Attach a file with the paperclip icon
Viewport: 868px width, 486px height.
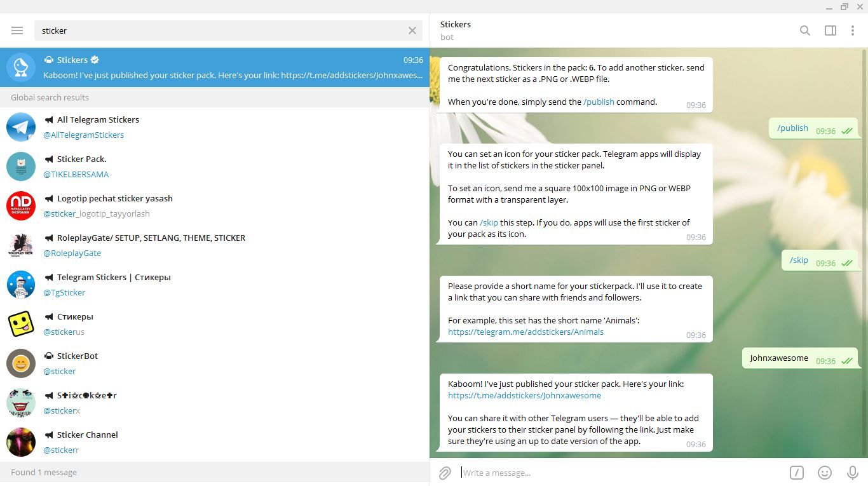click(x=445, y=473)
